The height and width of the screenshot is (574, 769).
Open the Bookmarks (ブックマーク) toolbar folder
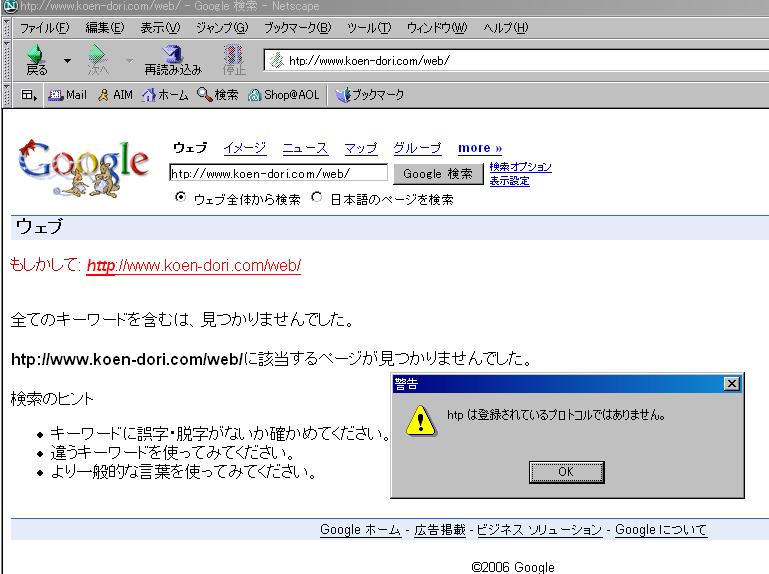[370, 95]
